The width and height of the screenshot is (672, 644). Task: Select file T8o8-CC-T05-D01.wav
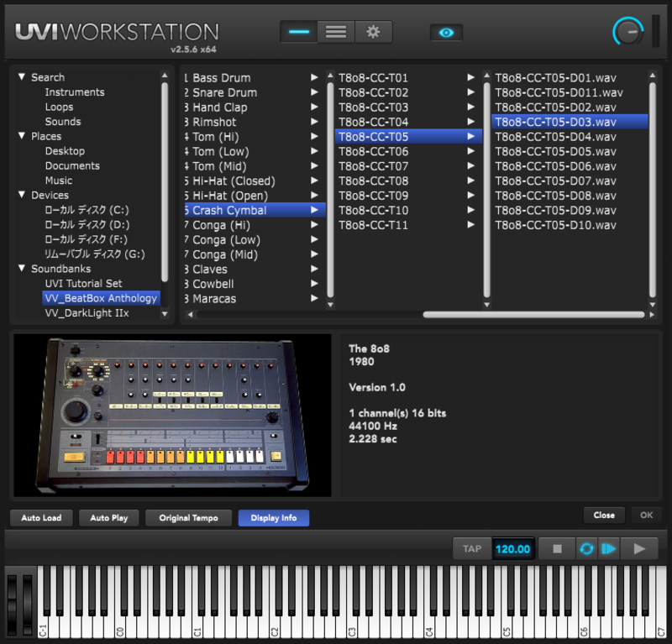coord(570,78)
